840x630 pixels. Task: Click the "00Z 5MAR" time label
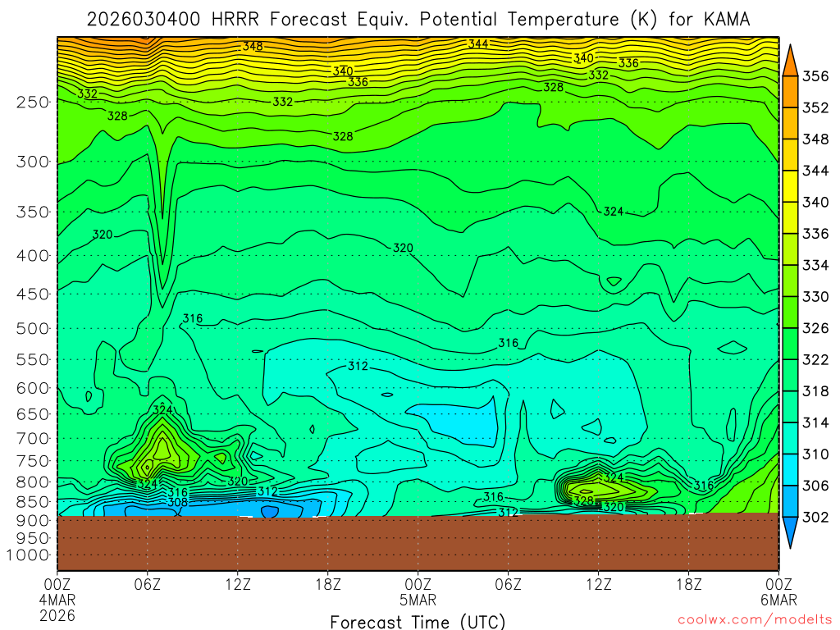tap(418, 592)
